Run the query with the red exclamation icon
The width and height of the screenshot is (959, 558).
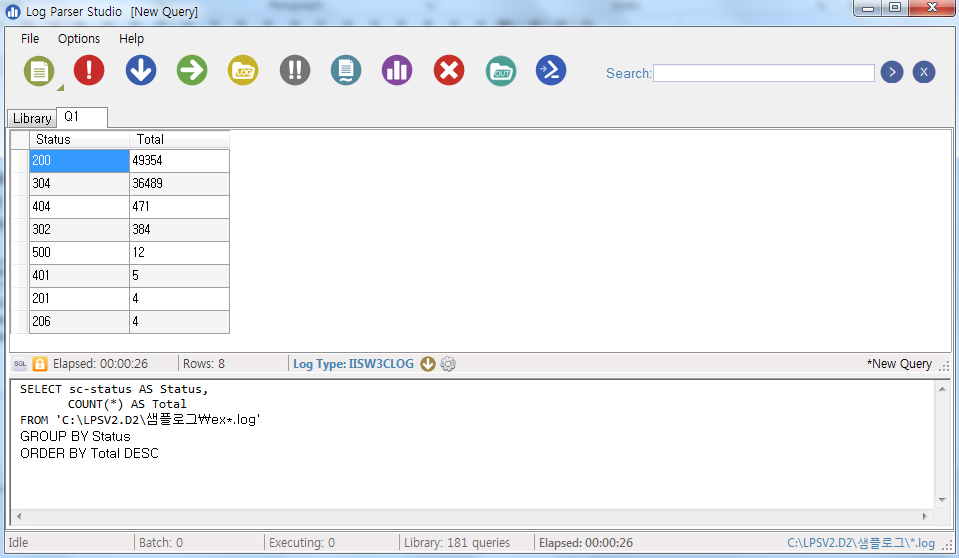click(89, 70)
